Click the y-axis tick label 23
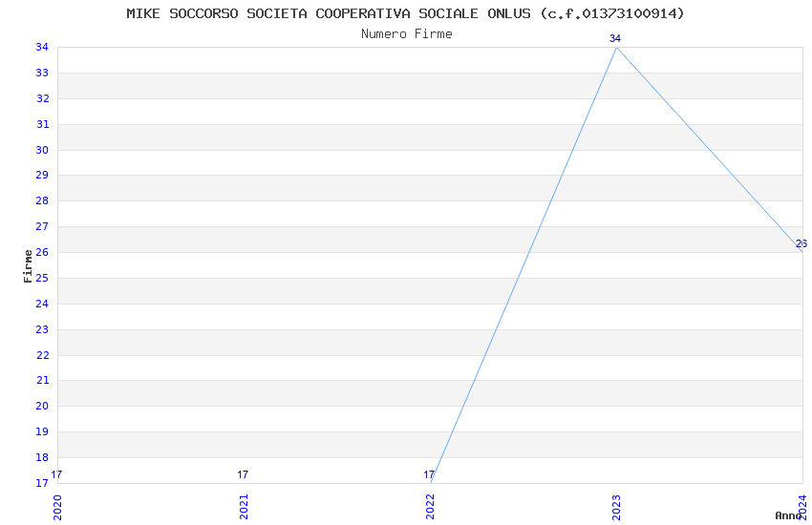The height and width of the screenshot is (525, 812). [x=42, y=329]
